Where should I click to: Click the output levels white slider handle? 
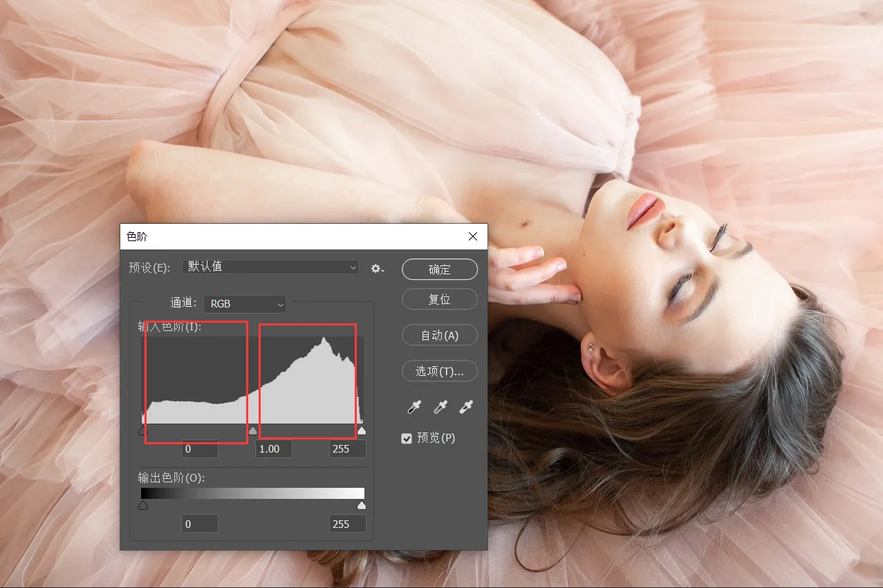361,506
